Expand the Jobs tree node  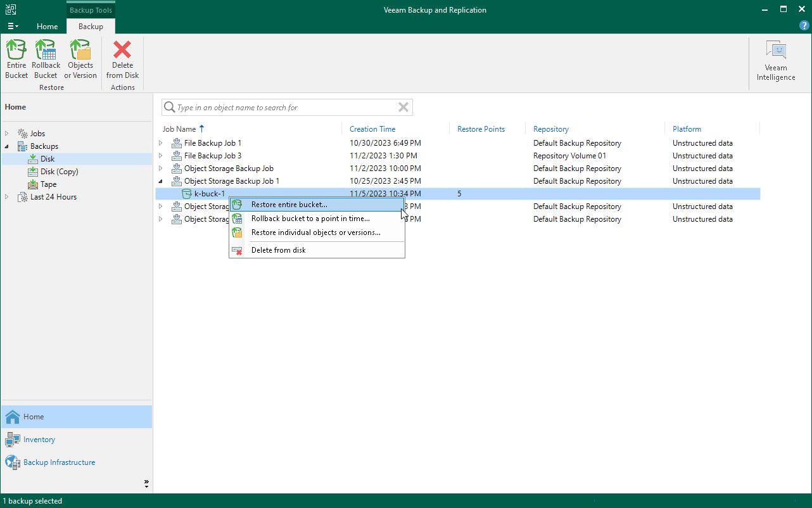coord(8,133)
